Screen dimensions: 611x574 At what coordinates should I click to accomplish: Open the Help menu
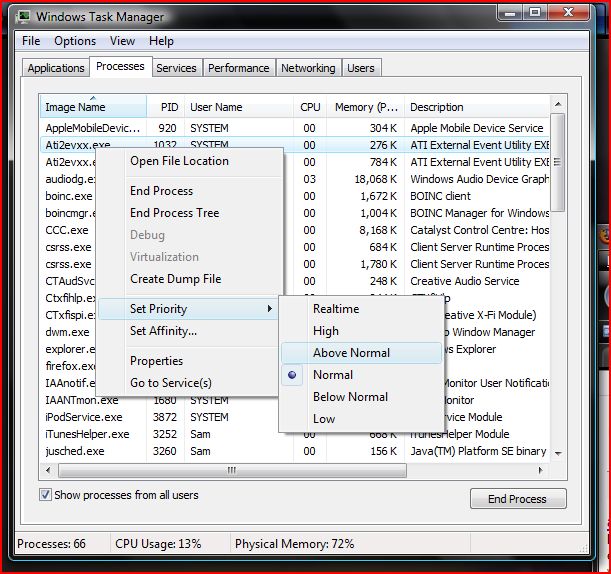point(161,41)
